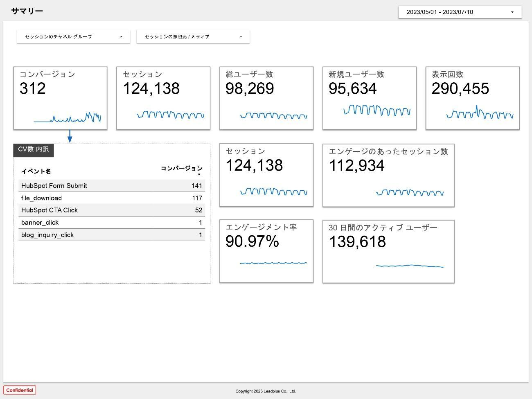Expand the セッションの参照元 / メディア filter

click(x=193, y=36)
